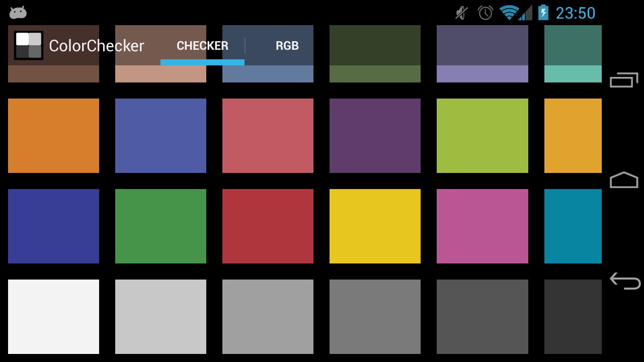Tap the battery charging icon
Screen dimensions: 644x362
543,13
